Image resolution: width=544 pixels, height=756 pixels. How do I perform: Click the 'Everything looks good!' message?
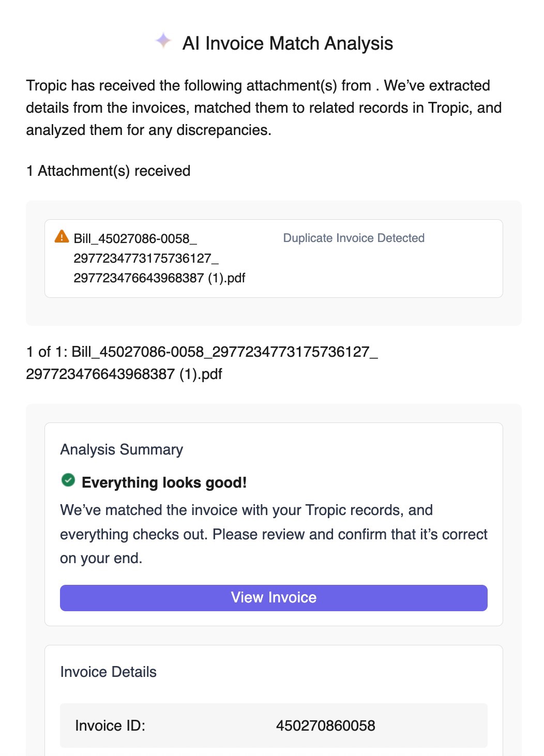(164, 482)
